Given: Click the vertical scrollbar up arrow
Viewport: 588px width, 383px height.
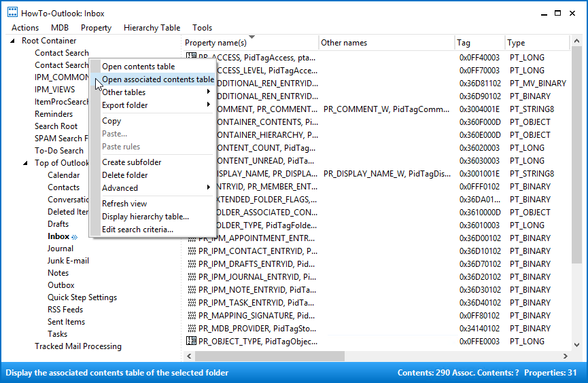Looking at the screenshot, I should (576, 41).
